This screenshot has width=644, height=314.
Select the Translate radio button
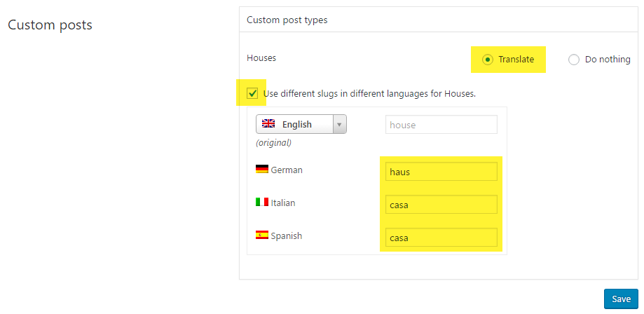pos(487,60)
